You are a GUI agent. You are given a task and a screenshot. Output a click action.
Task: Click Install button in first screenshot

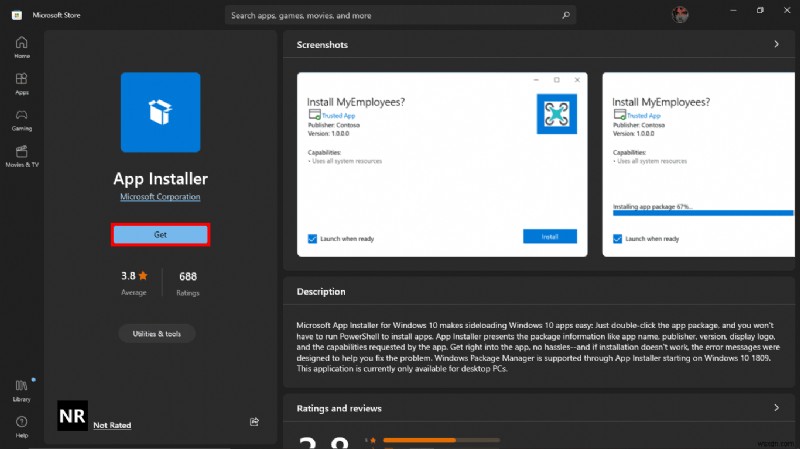click(550, 237)
